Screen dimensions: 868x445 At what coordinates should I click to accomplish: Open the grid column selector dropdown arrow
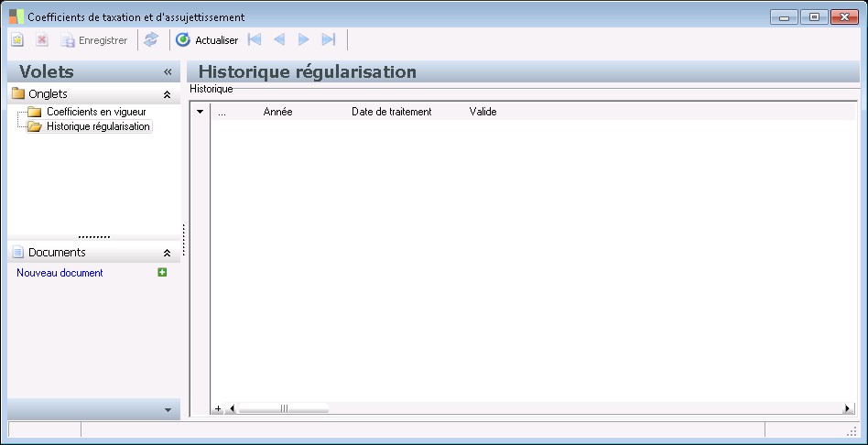point(201,112)
